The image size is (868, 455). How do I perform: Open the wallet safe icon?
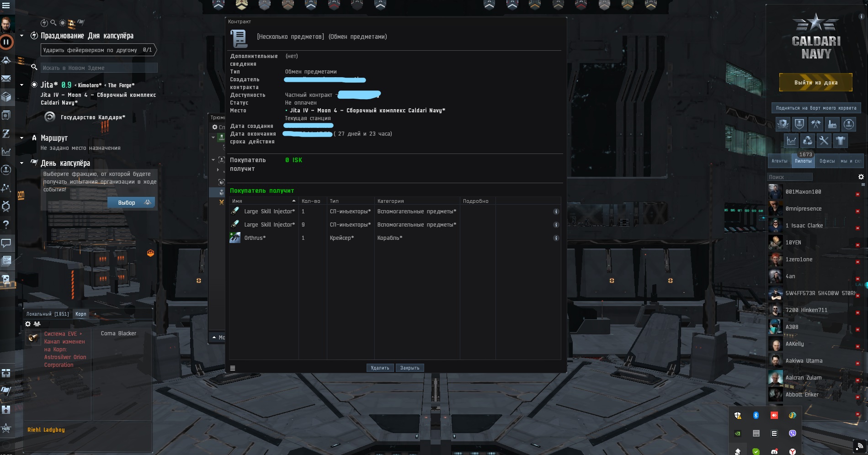(x=6, y=115)
